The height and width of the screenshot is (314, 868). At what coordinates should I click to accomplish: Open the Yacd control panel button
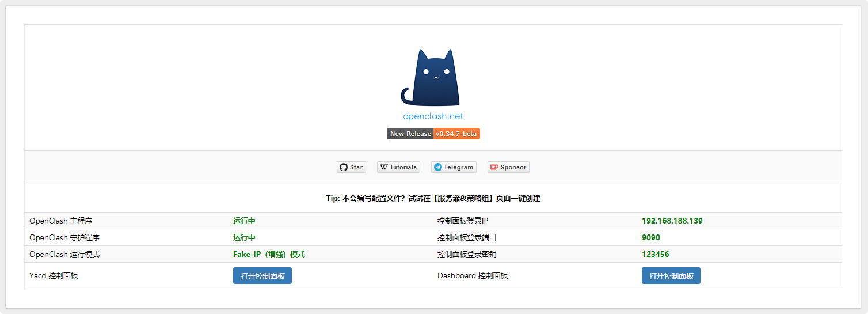(262, 276)
